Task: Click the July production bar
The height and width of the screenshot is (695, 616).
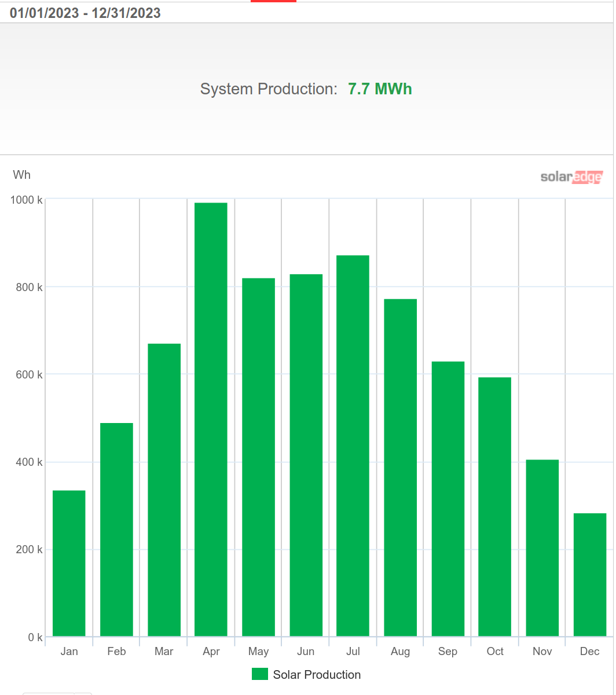Action: [x=353, y=446]
